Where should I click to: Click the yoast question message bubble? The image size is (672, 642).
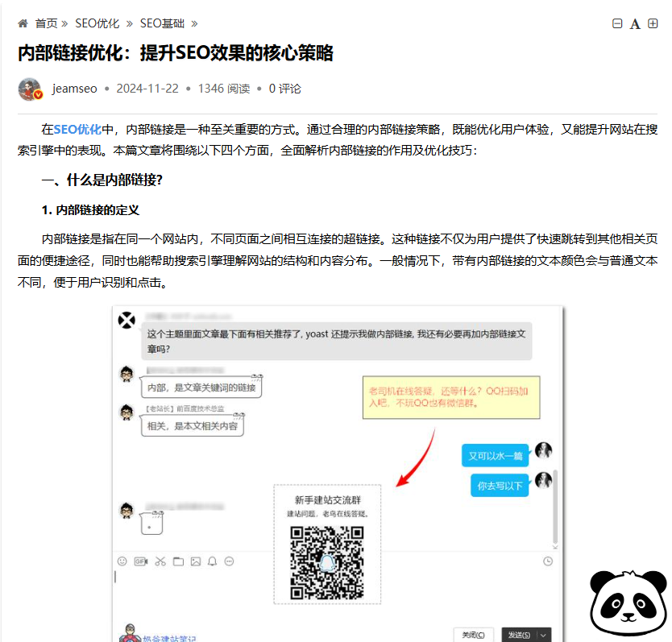click(337, 342)
